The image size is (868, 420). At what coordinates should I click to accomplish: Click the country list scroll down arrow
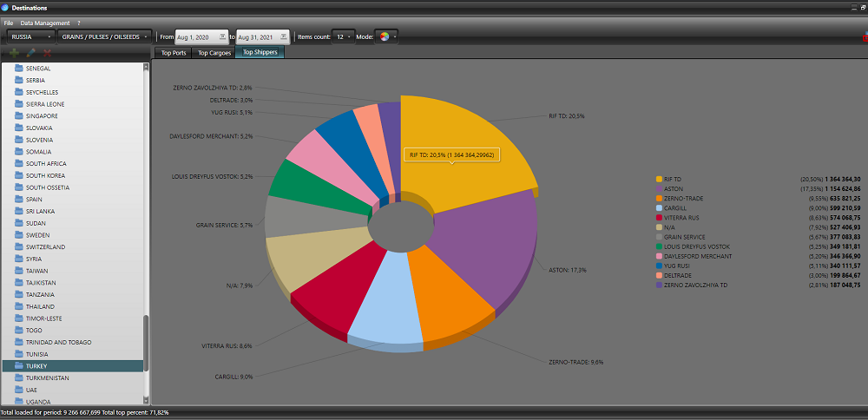pos(146,399)
